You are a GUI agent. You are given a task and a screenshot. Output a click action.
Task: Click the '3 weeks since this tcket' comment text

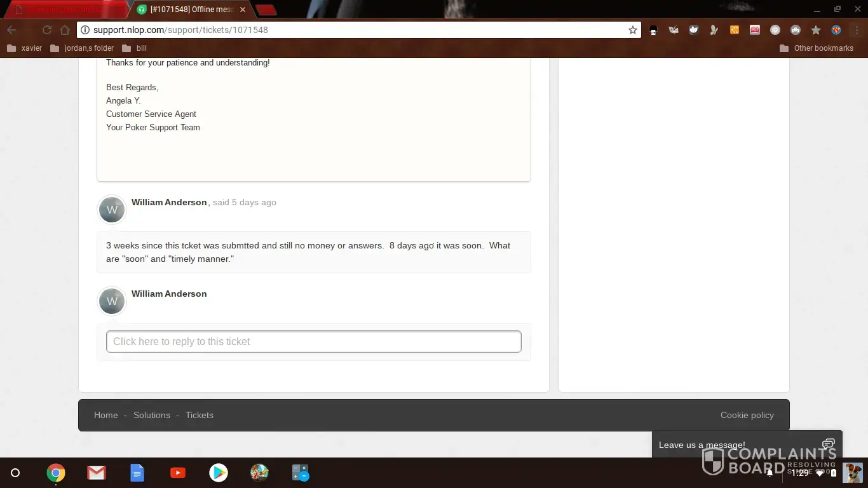click(x=308, y=252)
